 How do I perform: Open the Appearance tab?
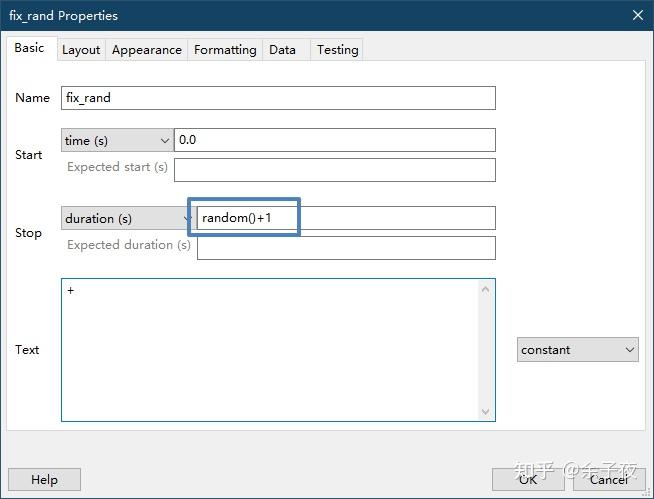pos(147,50)
